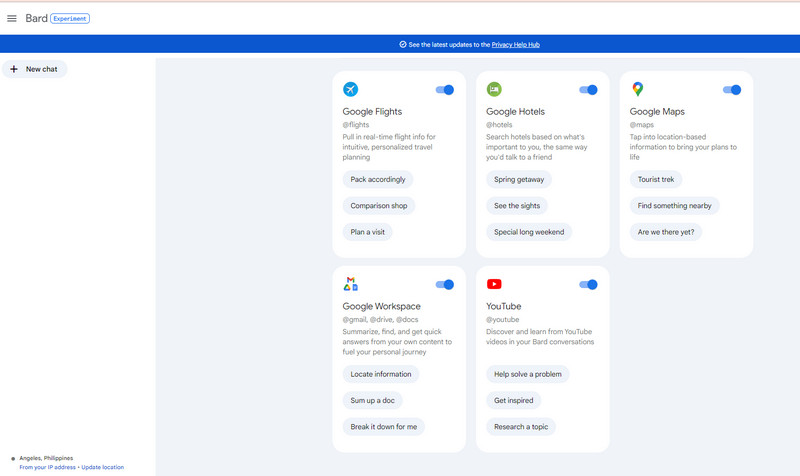The height and width of the screenshot is (476, 800).
Task: Click the Update location link
Action: coord(103,467)
